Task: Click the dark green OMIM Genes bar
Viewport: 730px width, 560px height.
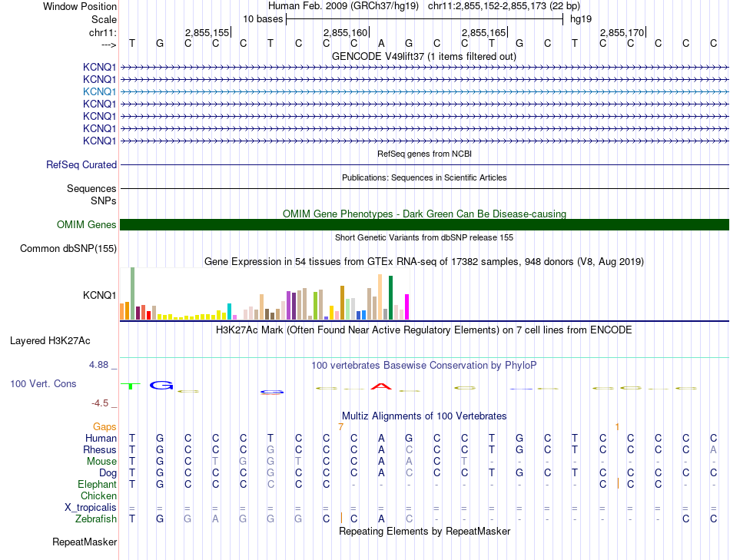Action: 424,224
